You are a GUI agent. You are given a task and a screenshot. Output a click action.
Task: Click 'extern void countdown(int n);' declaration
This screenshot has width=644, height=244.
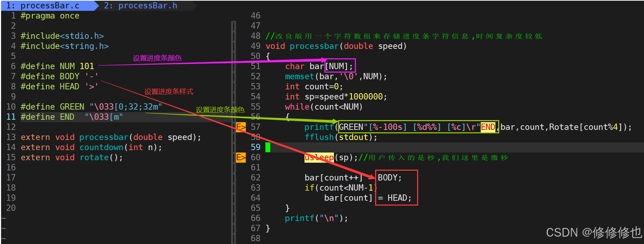pos(92,148)
